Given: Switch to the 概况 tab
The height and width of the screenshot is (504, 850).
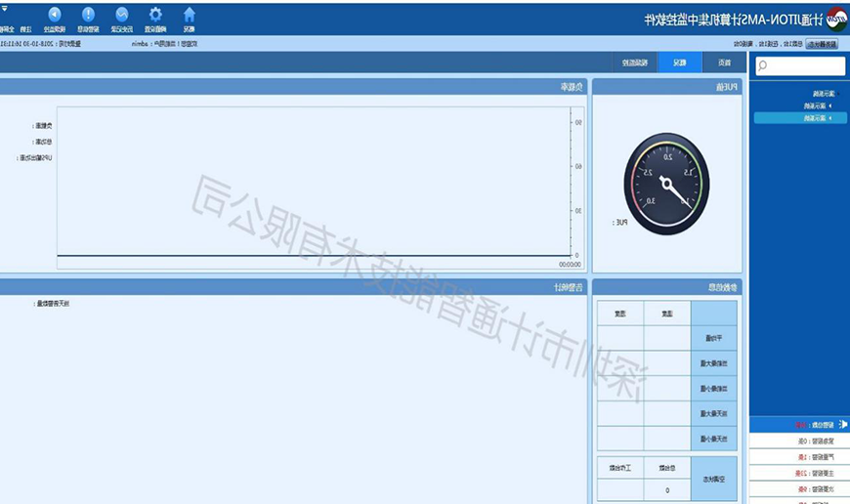Looking at the screenshot, I should pyautogui.click(x=680, y=63).
